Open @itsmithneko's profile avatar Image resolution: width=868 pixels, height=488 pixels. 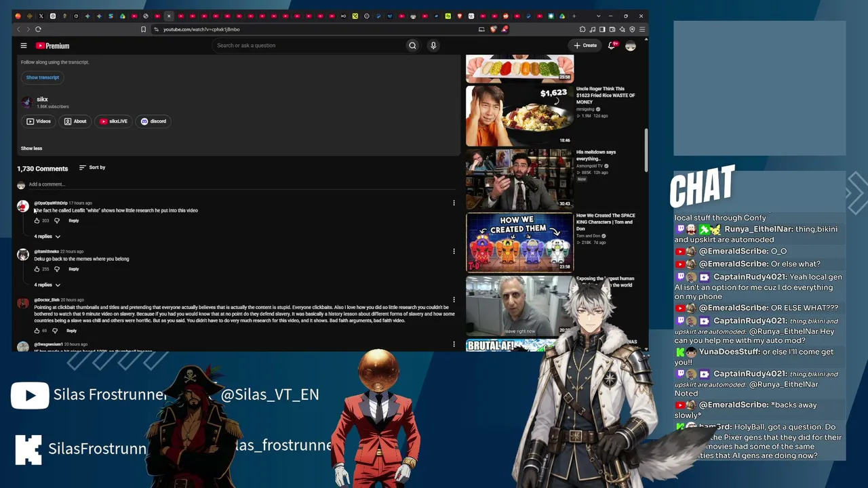tap(23, 255)
